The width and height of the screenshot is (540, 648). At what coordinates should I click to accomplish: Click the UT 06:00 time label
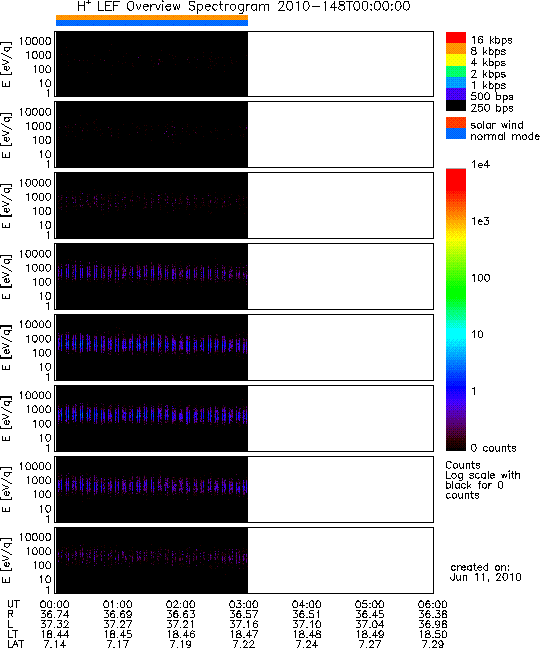coord(433,605)
